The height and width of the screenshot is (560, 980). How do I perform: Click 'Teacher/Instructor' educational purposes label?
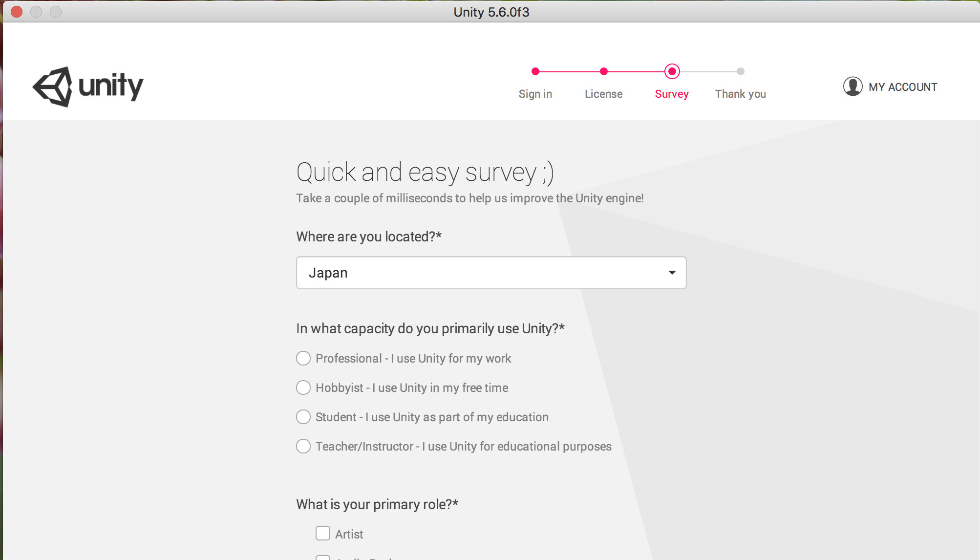tap(464, 447)
